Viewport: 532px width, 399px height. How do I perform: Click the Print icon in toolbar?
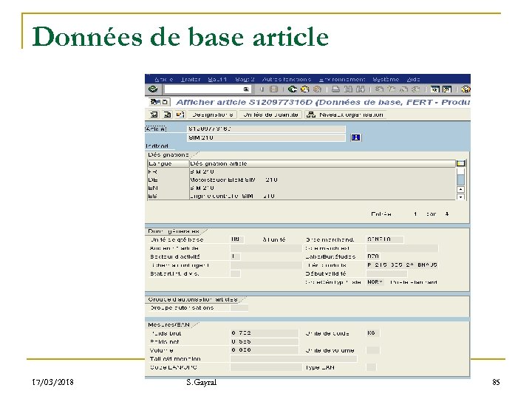pyautogui.click(x=335, y=89)
